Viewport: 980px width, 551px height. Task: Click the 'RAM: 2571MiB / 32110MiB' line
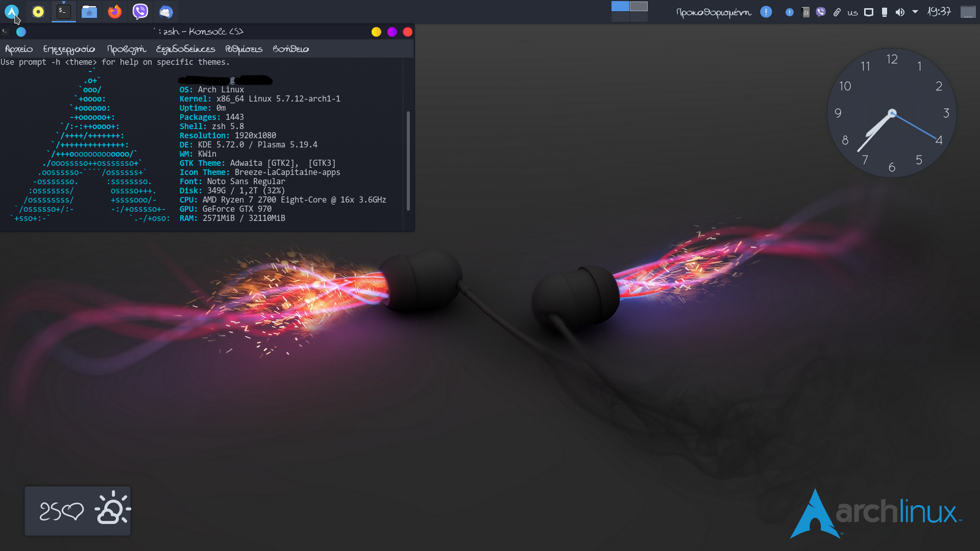tap(232, 218)
